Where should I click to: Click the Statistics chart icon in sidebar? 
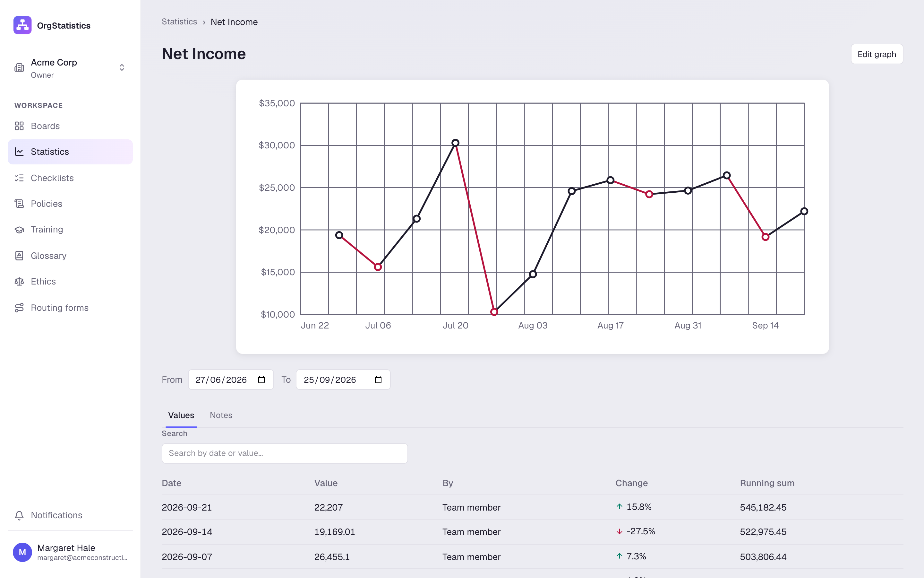(x=19, y=152)
